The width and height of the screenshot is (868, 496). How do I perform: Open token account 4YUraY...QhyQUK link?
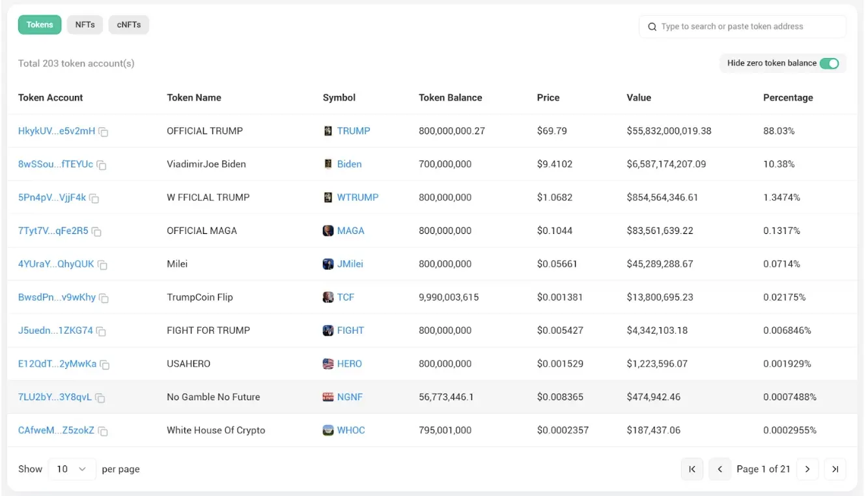56,264
